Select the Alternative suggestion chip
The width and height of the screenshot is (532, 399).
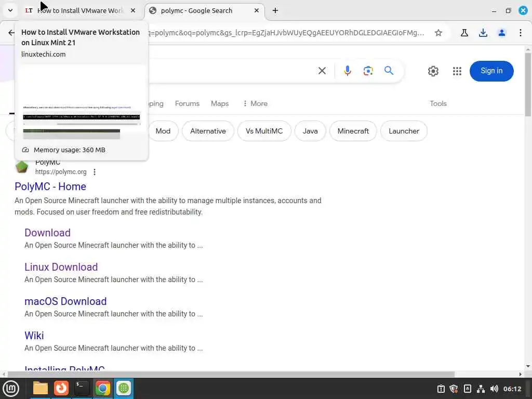pos(208,131)
